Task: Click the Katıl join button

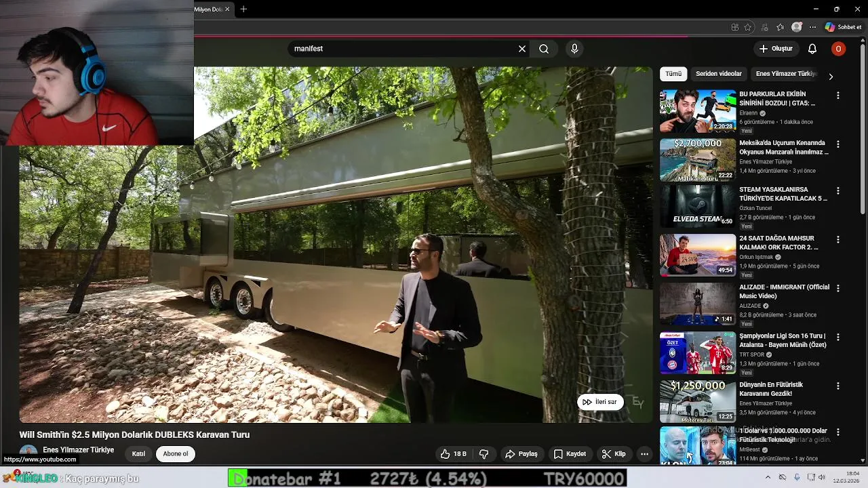Action: pyautogui.click(x=138, y=454)
